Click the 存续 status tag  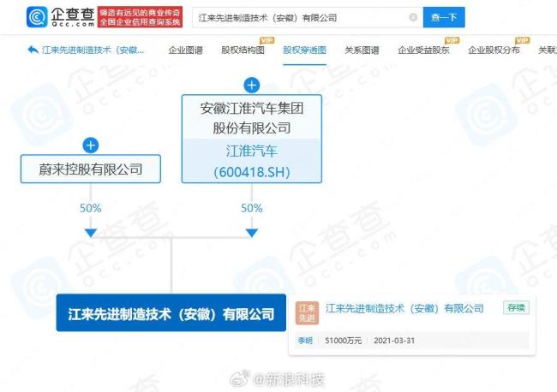point(516,307)
